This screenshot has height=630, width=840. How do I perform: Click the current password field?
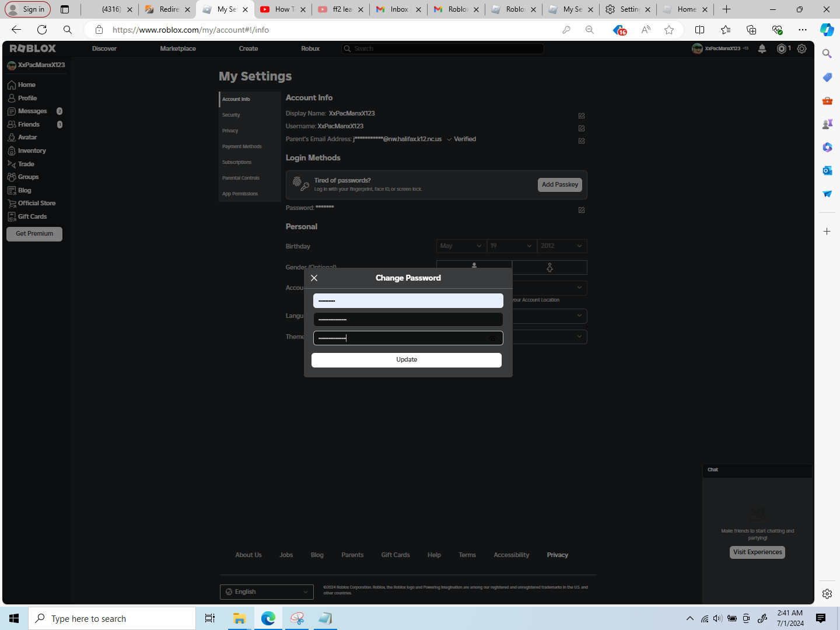click(408, 301)
